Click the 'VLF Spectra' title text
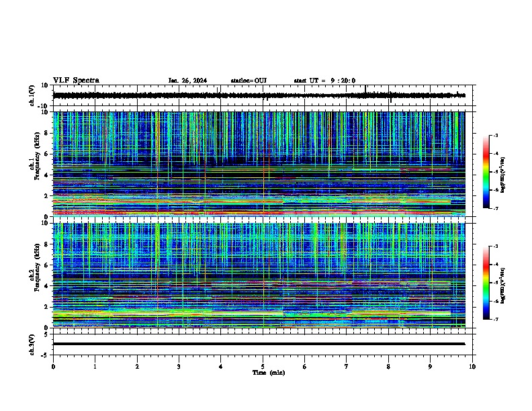532x411 pixels. coord(76,81)
